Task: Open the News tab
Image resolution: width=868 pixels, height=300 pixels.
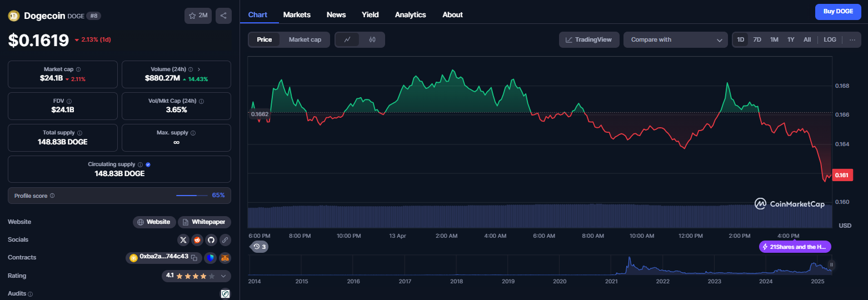Action: point(336,14)
